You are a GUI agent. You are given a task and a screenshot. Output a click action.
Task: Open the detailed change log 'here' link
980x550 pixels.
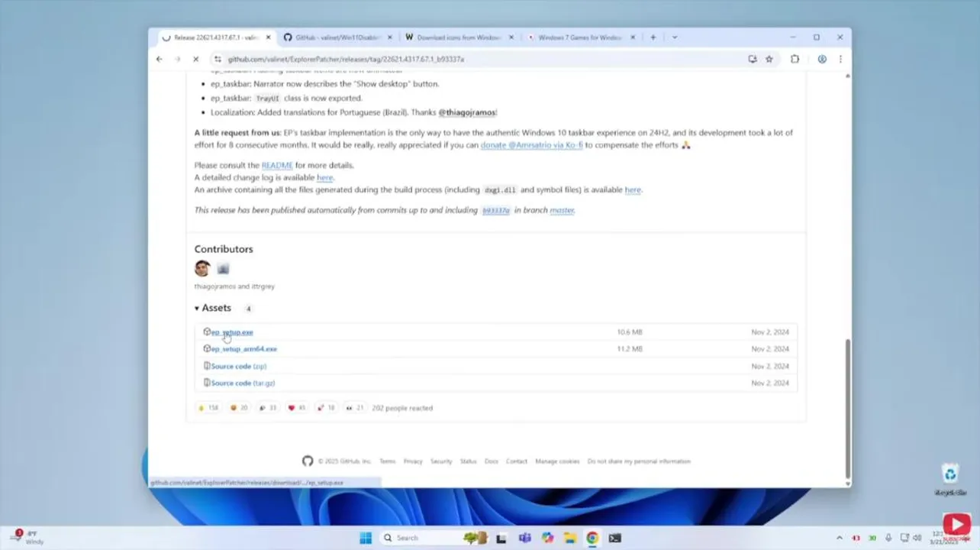[325, 177]
